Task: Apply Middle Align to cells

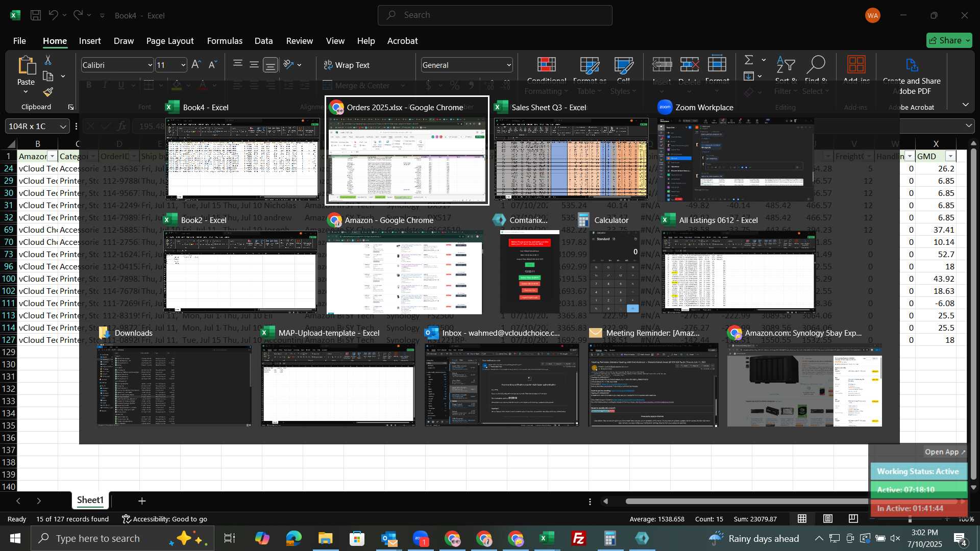Action: pos(254,65)
